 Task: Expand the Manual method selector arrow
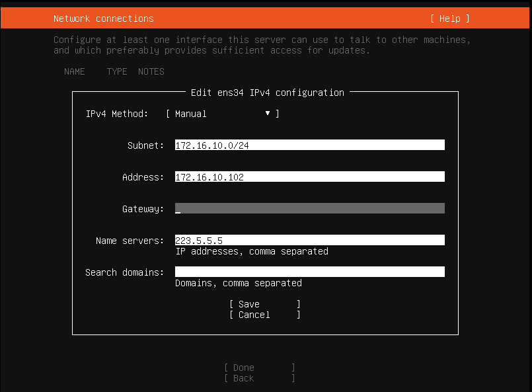(267, 113)
